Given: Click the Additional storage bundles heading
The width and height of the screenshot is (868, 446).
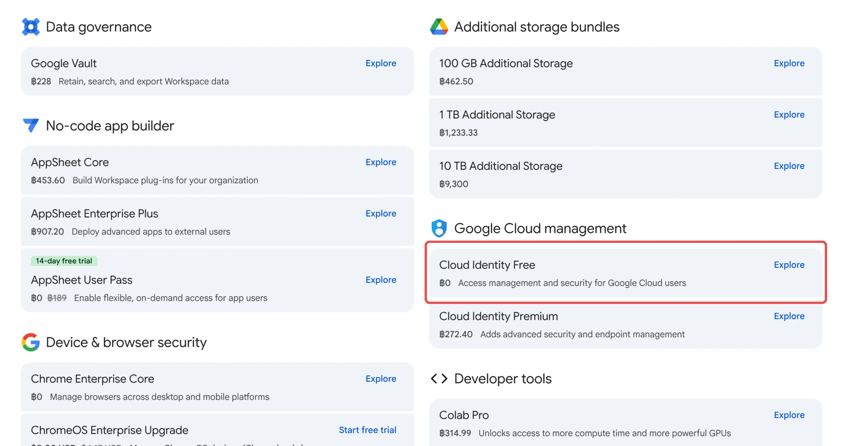Looking at the screenshot, I should point(537,27).
